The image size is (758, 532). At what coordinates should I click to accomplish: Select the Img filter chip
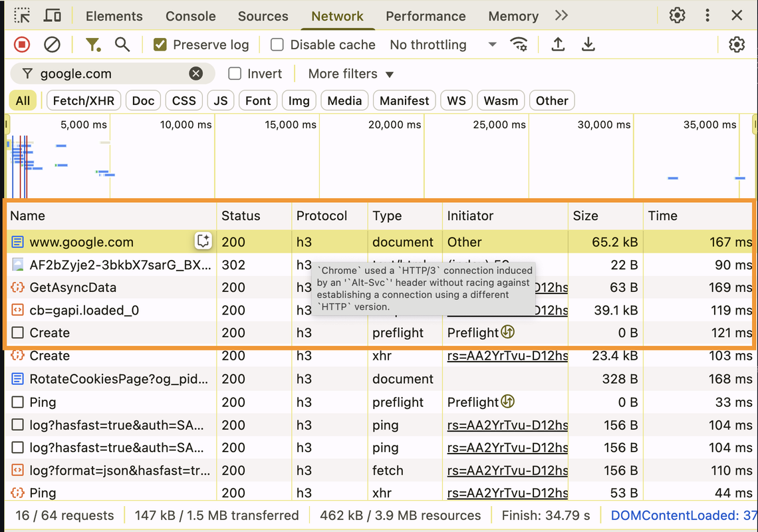pyautogui.click(x=299, y=100)
